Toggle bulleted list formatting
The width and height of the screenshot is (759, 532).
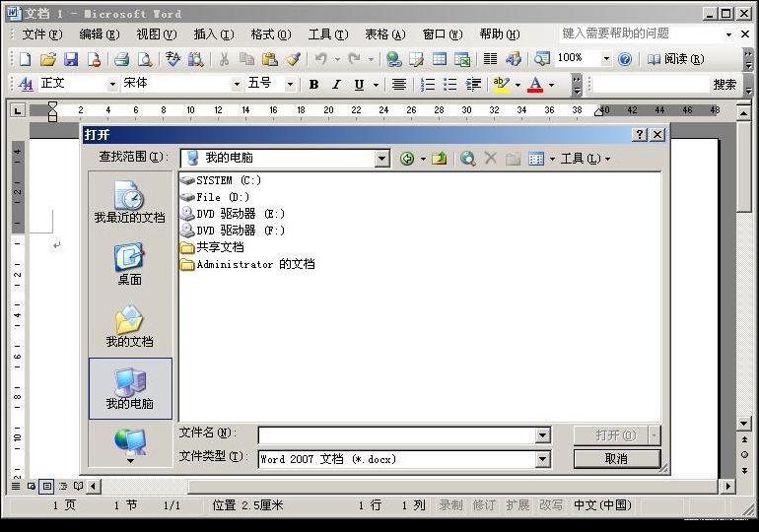click(450, 85)
